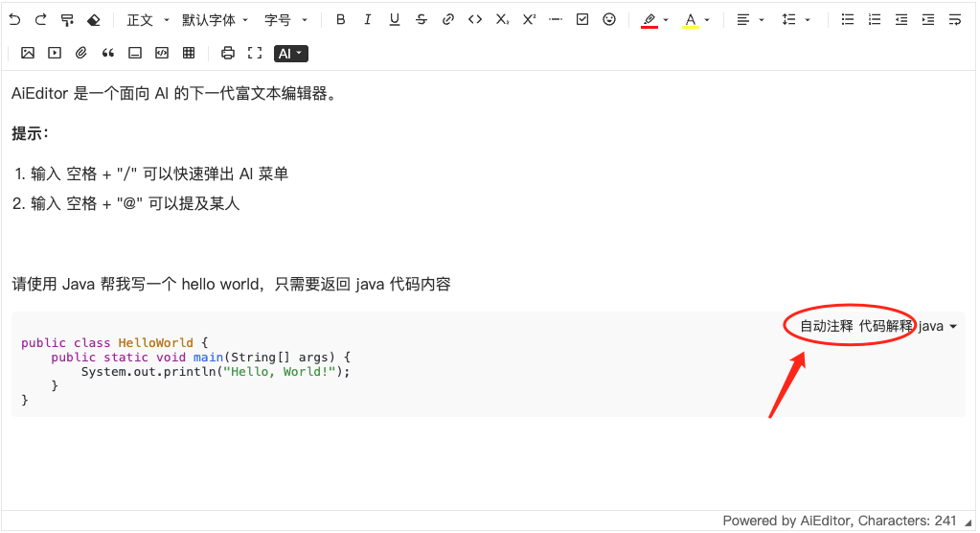
Task: Click the line height icon
Action: [788, 20]
